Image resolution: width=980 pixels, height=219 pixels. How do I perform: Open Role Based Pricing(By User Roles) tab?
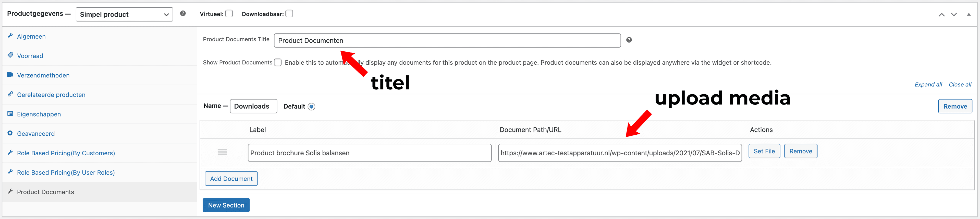(100, 172)
